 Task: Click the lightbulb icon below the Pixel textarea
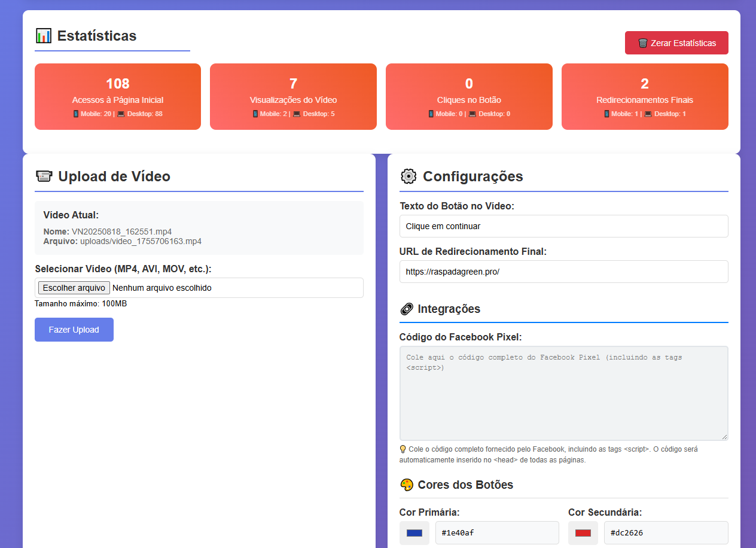coord(403,449)
